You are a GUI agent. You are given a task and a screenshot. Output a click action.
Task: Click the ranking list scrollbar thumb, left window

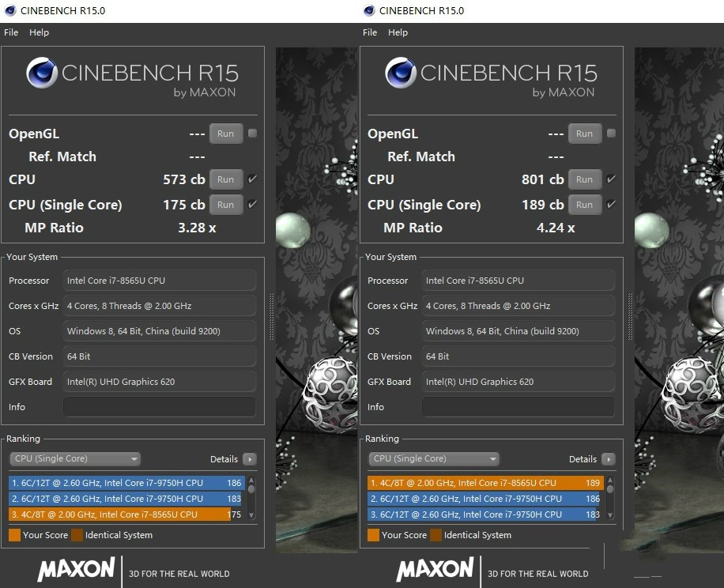(x=251, y=488)
